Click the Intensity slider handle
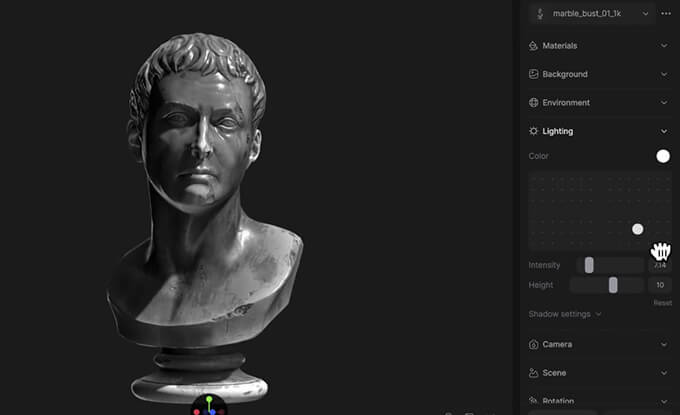The image size is (680, 415). [x=589, y=265]
